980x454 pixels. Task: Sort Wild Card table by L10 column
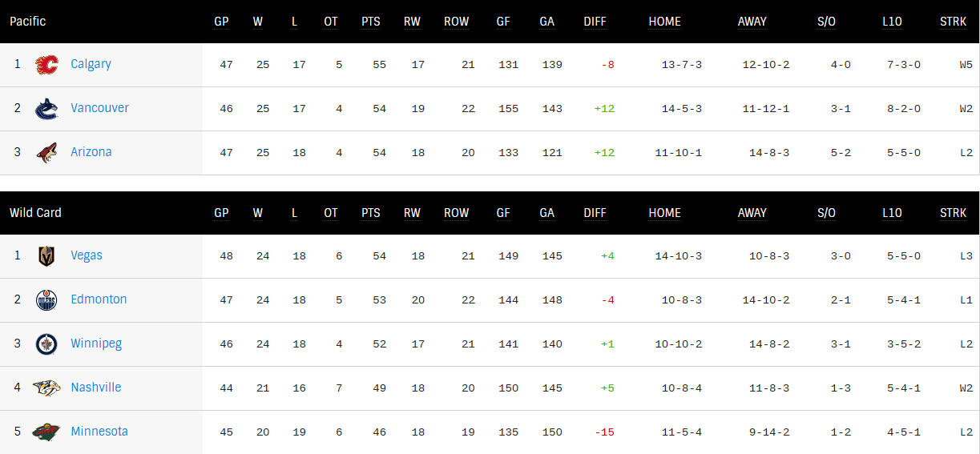[892, 213]
